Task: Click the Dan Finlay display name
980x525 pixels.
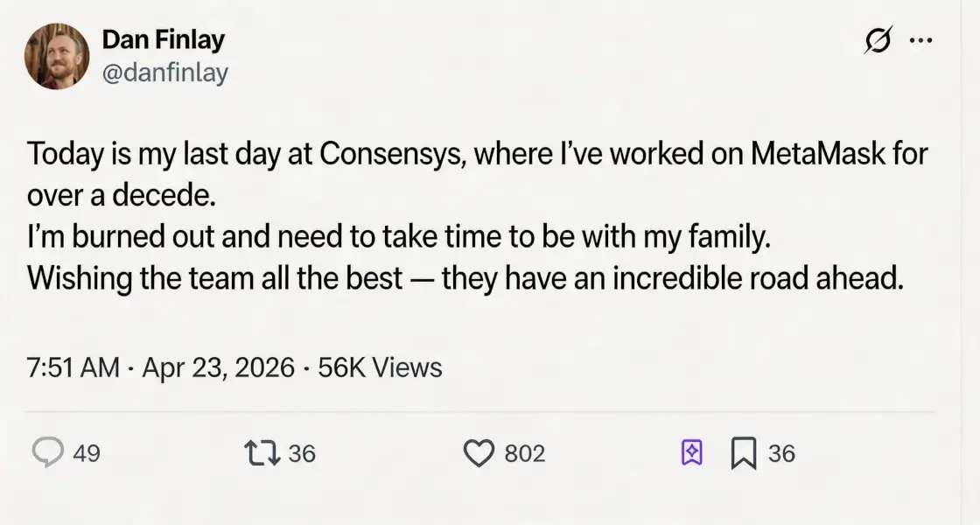Action: click(x=164, y=39)
